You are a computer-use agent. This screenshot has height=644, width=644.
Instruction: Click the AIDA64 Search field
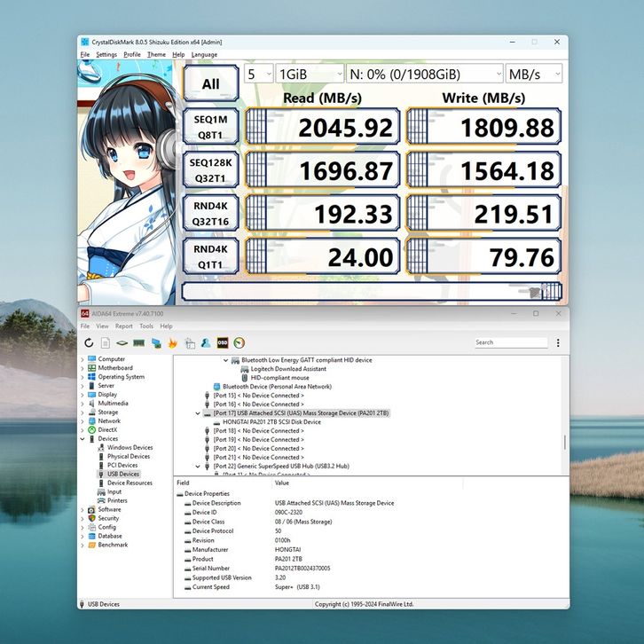coord(510,342)
